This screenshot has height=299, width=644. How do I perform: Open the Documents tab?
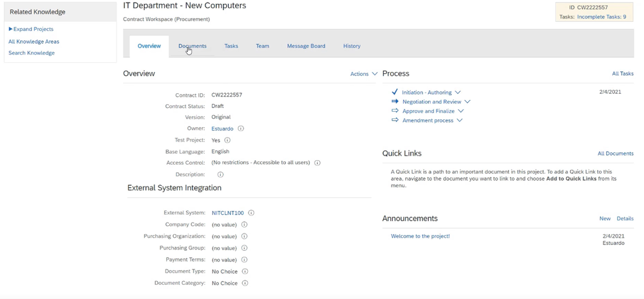coord(192,46)
